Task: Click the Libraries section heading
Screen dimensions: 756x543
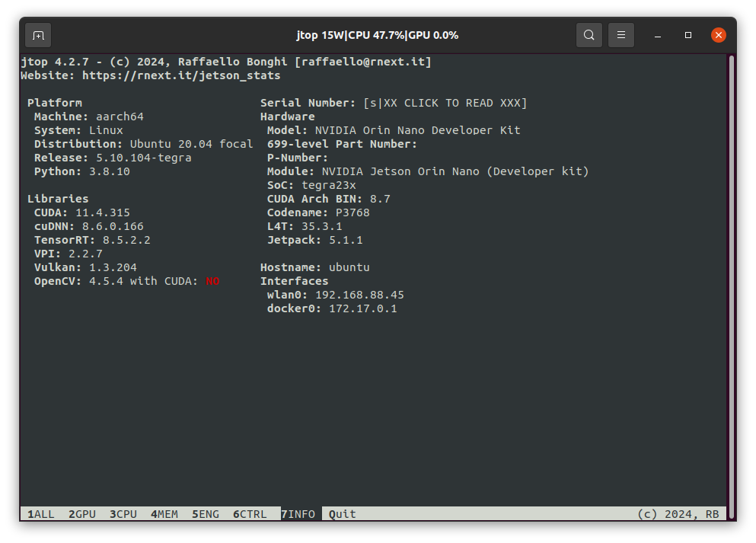Action: (x=58, y=199)
